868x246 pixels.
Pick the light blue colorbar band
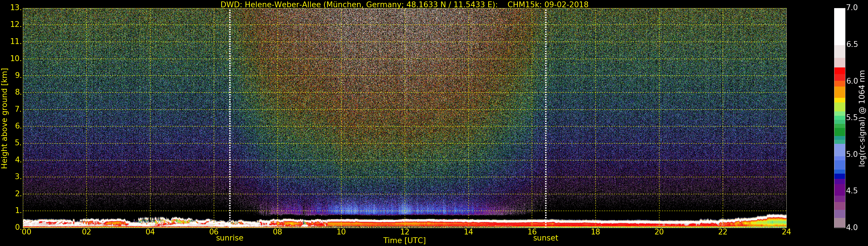coord(839,150)
